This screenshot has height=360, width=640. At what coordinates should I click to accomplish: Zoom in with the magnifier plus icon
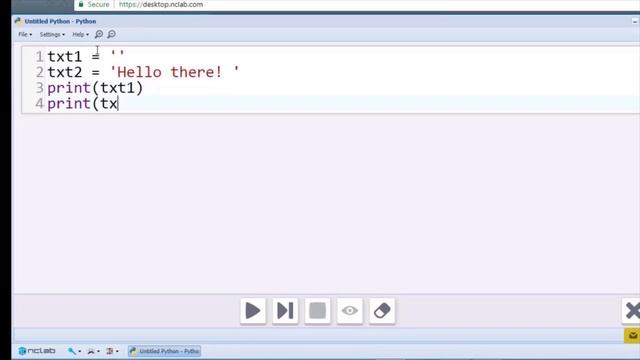99,34
